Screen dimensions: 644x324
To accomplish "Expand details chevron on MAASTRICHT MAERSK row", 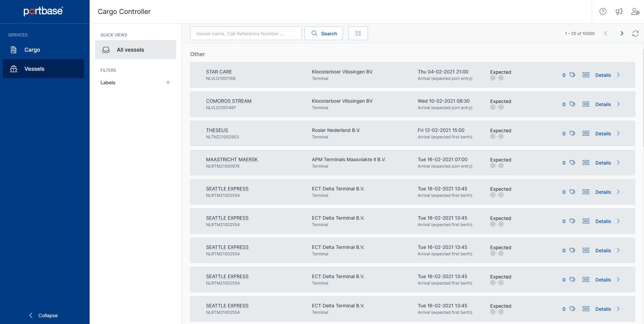I will (618, 163).
